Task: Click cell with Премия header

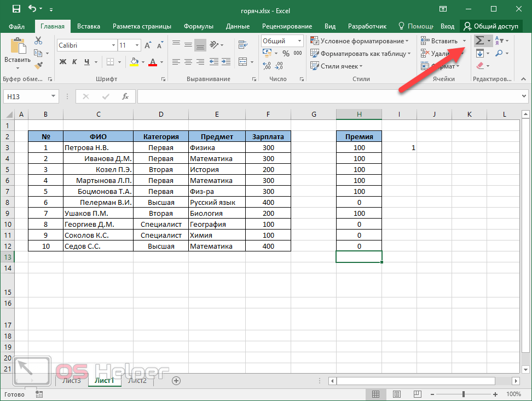Action: pos(359,136)
